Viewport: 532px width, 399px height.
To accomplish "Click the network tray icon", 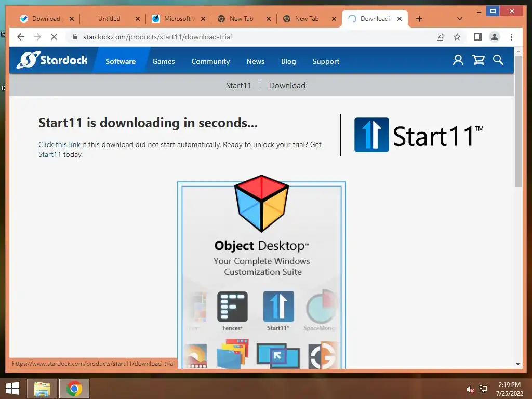I will [x=483, y=389].
